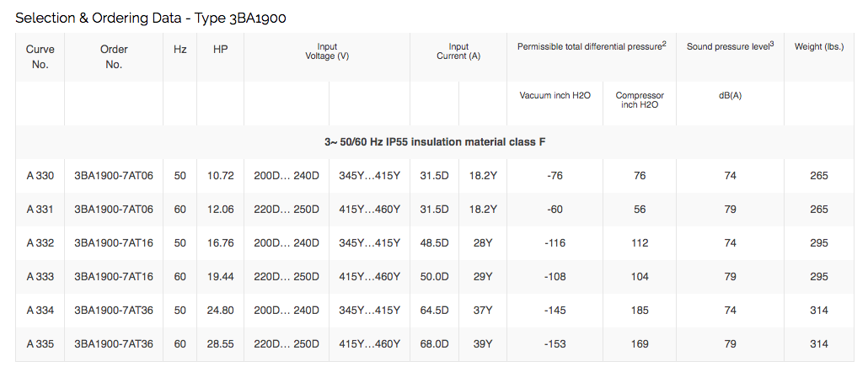Click the "Input Voltage (V)" header
The height and width of the screenshot is (372, 868).
click(x=327, y=50)
